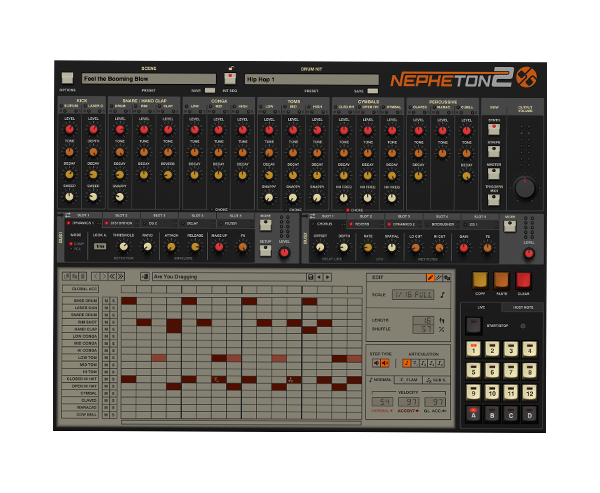The height and width of the screenshot is (493, 600).
Task: Open the pattern browser icon
Action: 145,276
